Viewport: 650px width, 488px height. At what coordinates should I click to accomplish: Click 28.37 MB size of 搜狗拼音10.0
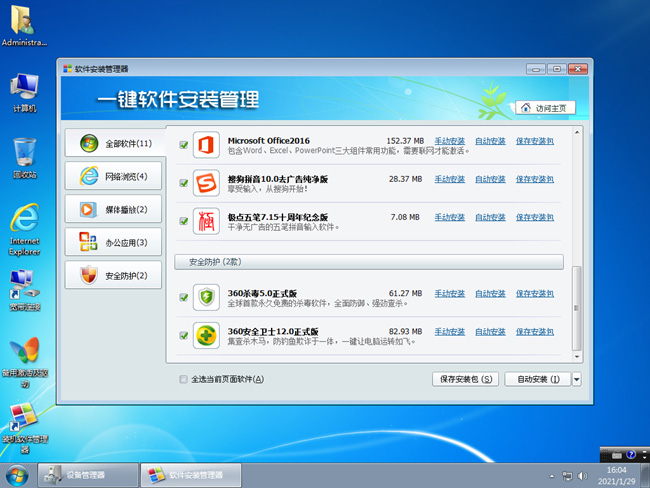coord(405,179)
